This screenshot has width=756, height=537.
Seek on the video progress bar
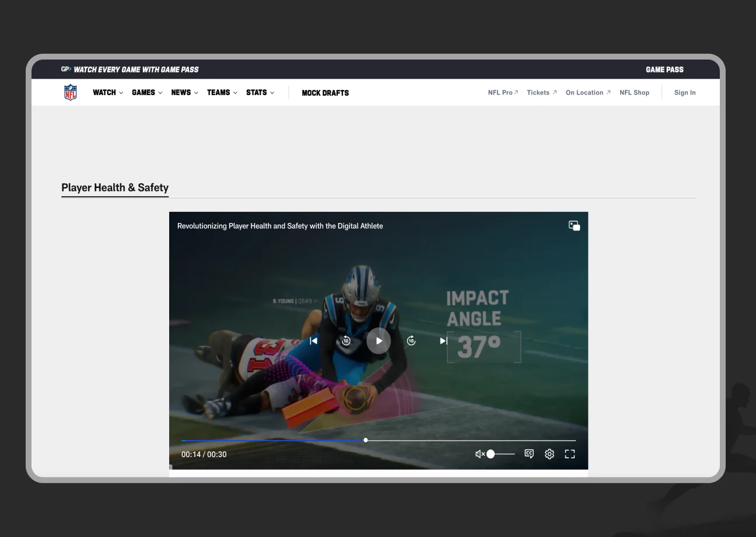tap(379, 441)
